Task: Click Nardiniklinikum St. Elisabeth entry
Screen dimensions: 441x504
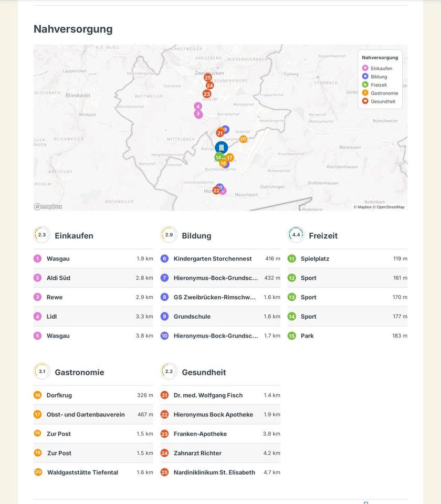Action: pyautogui.click(x=214, y=472)
